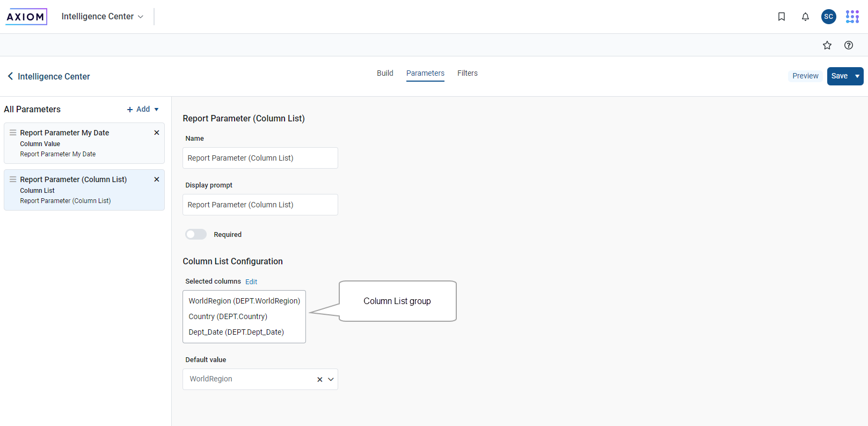Open the SC user avatar menu

pyautogui.click(x=828, y=17)
